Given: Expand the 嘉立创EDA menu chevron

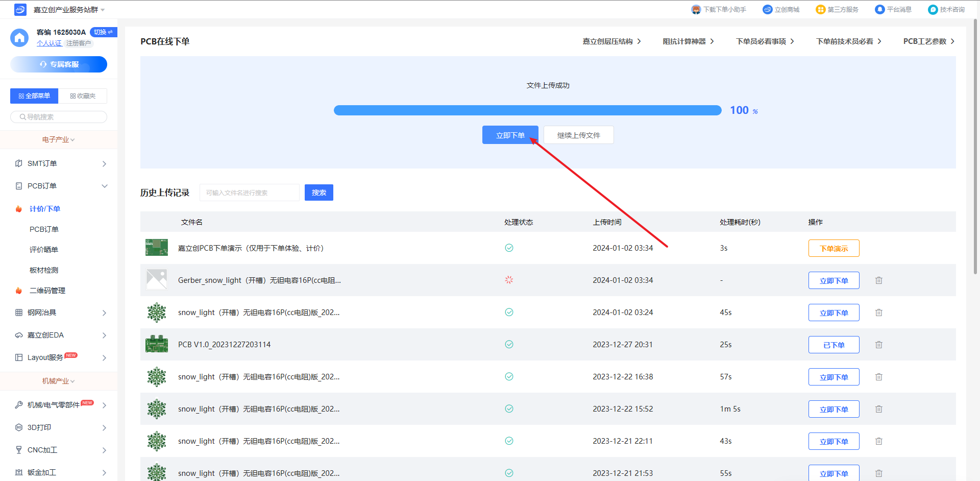Looking at the screenshot, I should (104, 335).
